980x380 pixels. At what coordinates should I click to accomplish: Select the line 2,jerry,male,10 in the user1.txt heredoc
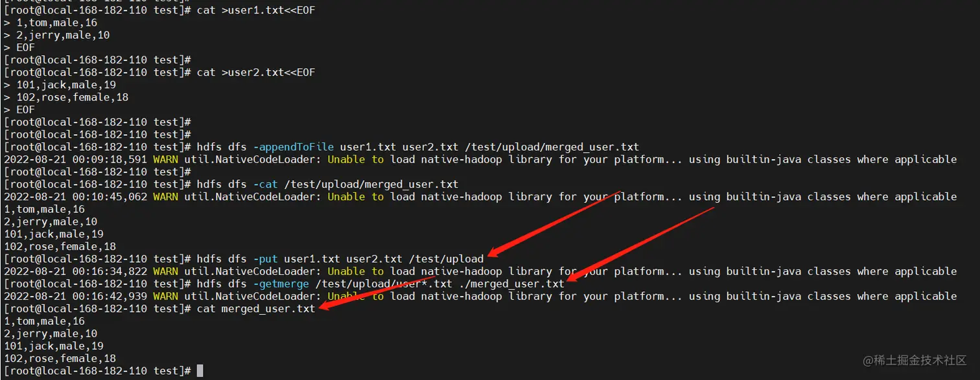click(63, 35)
